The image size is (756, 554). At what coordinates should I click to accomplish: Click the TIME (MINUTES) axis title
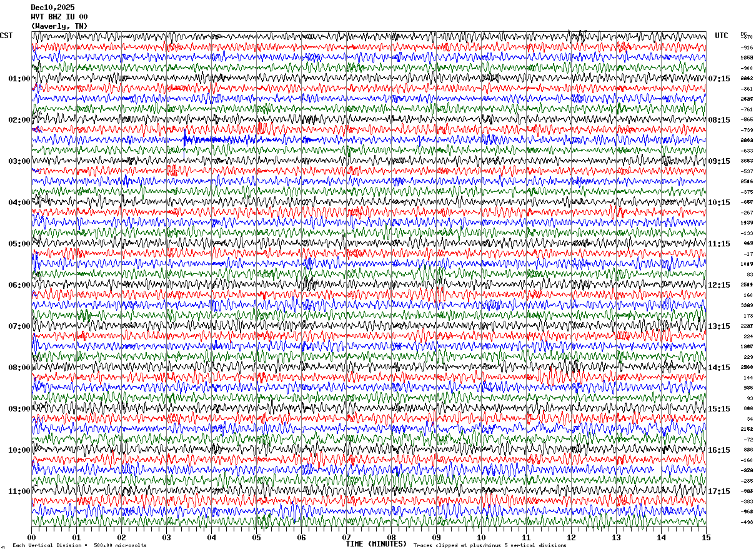pyautogui.click(x=376, y=544)
